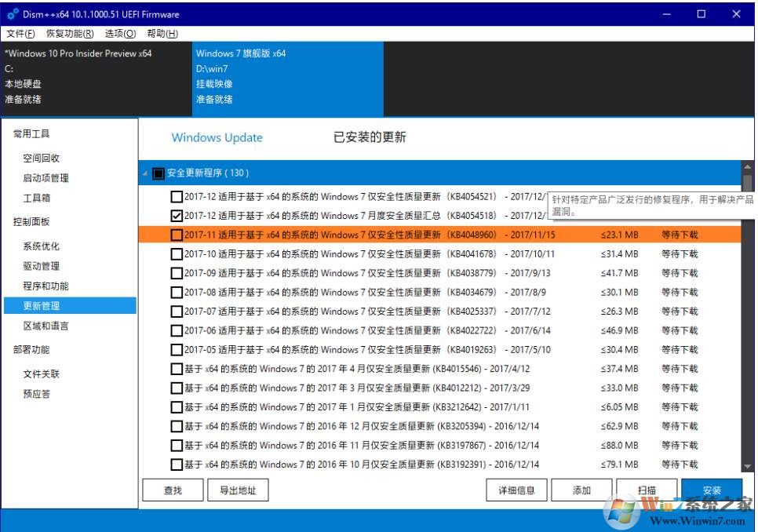
Task: Click the scrollbar down arrow in update list
Action: [747, 466]
